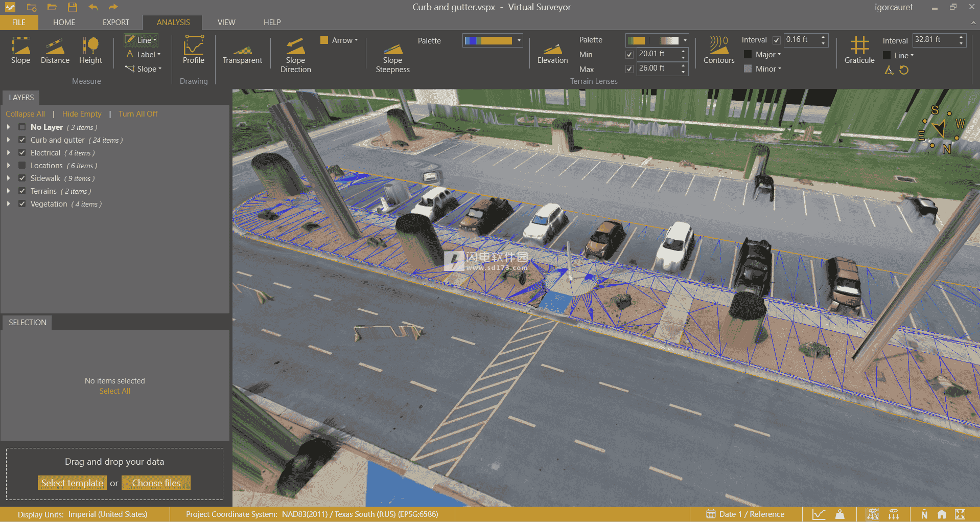980x522 pixels.
Task: Select the Slope measure tool
Action: pos(20,50)
